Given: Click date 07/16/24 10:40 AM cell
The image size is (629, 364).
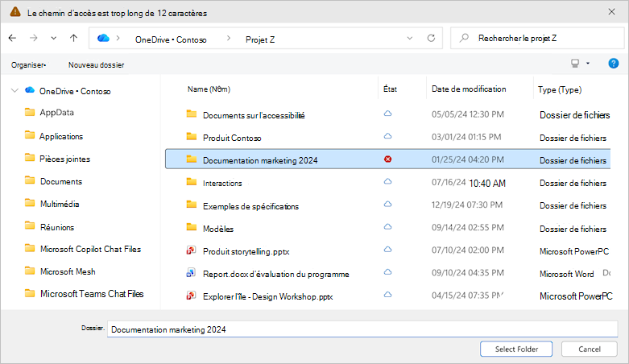Looking at the screenshot, I should click(x=468, y=183).
